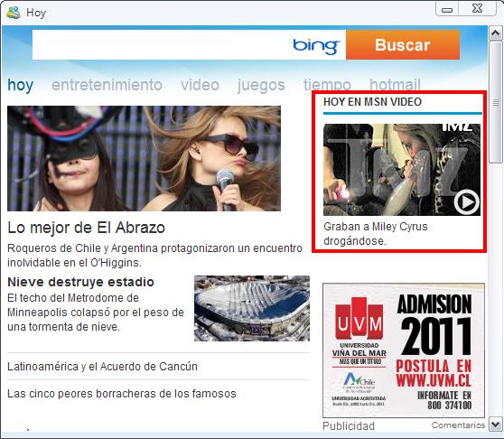Click the Messenger icon in title bar
504x439 pixels.
point(14,13)
